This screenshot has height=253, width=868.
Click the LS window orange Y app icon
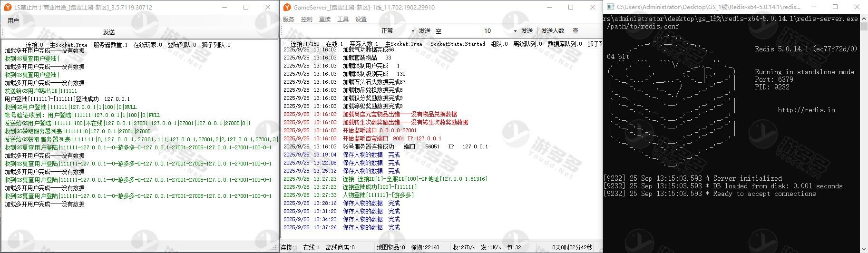(x=8, y=8)
